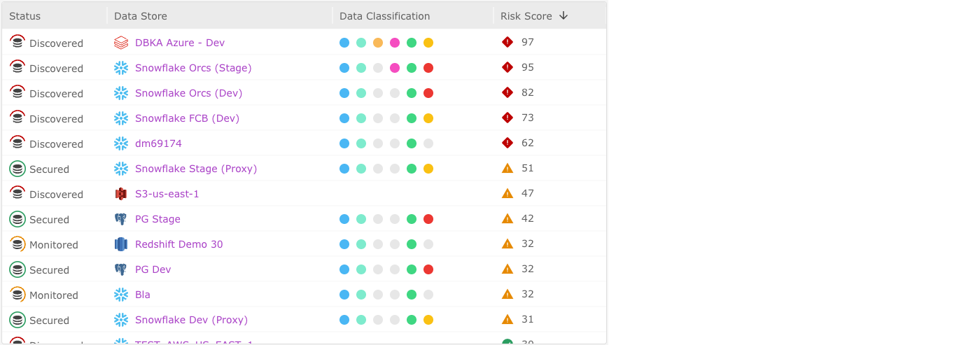Click Snowflake icon next to Bla
980x345 pixels.
click(121, 295)
